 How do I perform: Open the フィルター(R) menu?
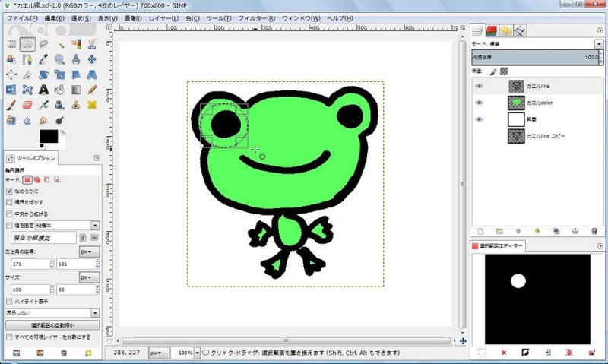point(257,18)
